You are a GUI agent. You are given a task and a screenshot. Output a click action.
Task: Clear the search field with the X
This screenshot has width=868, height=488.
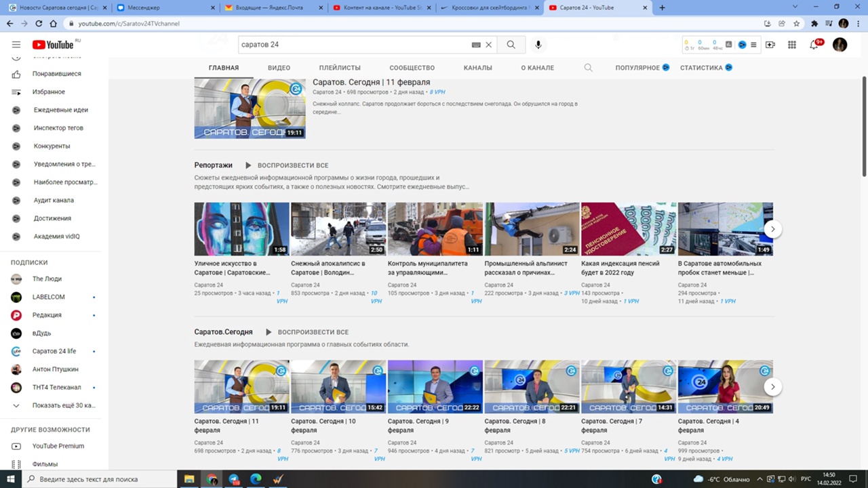coord(488,45)
